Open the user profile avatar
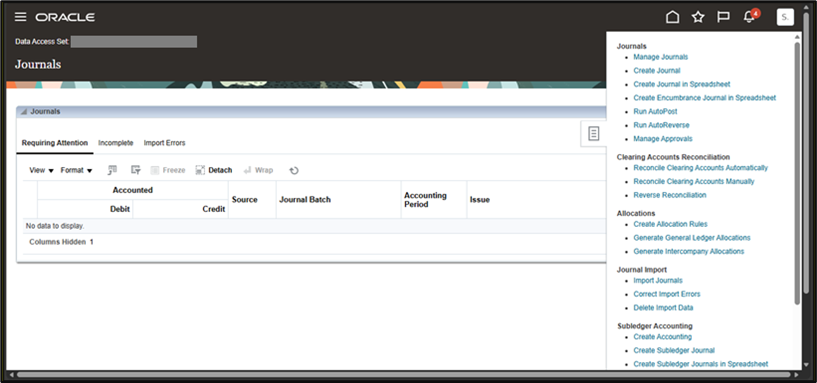 tap(785, 17)
